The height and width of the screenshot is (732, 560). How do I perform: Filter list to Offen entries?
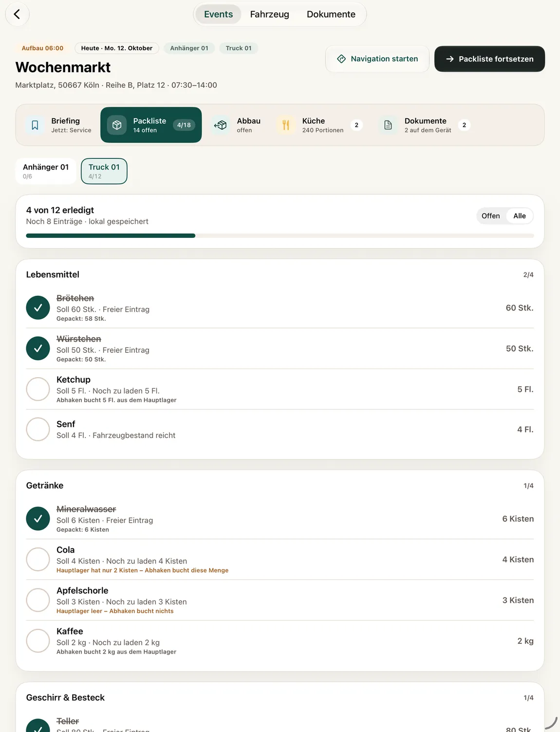coord(490,216)
